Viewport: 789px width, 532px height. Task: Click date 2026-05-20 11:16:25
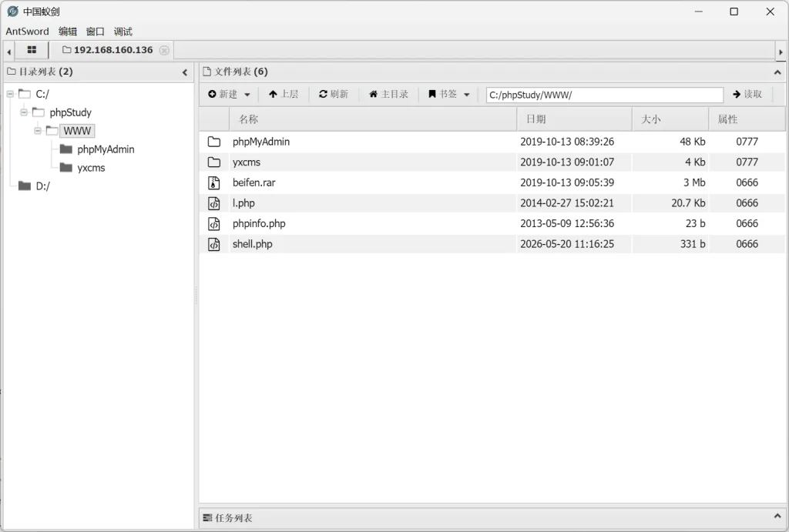pos(567,244)
